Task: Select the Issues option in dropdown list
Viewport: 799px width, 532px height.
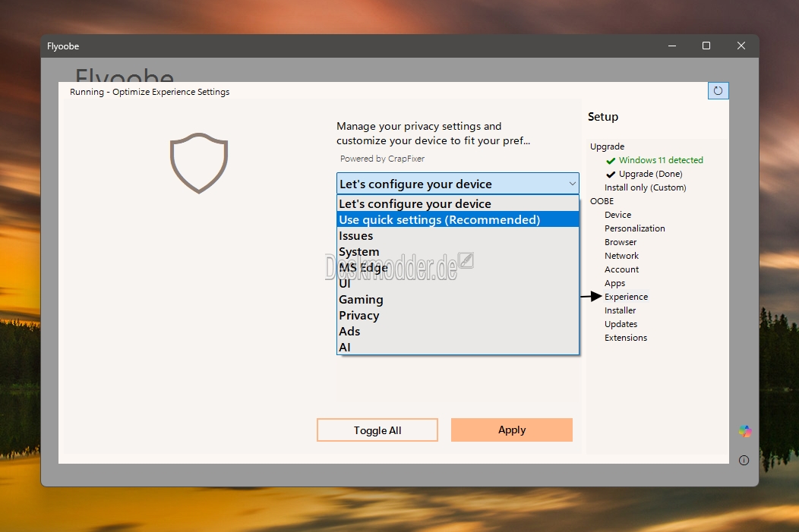Action: click(x=457, y=236)
